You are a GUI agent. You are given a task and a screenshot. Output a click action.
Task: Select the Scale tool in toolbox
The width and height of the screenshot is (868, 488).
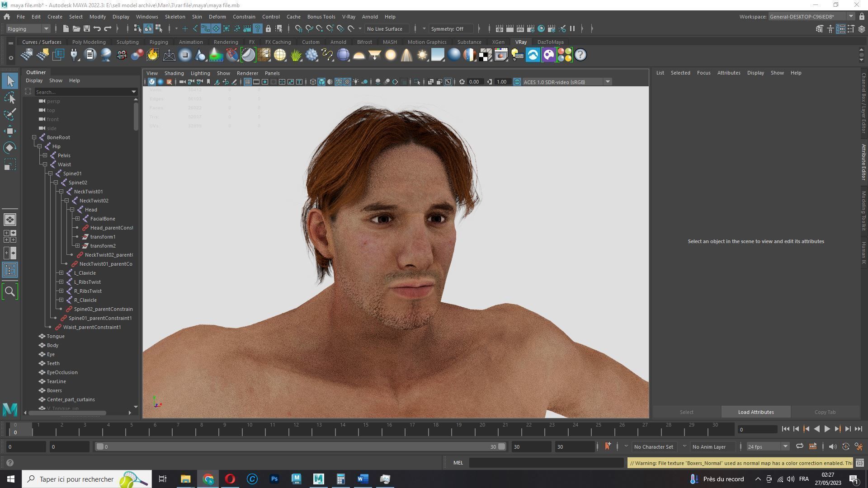click(10, 164)
